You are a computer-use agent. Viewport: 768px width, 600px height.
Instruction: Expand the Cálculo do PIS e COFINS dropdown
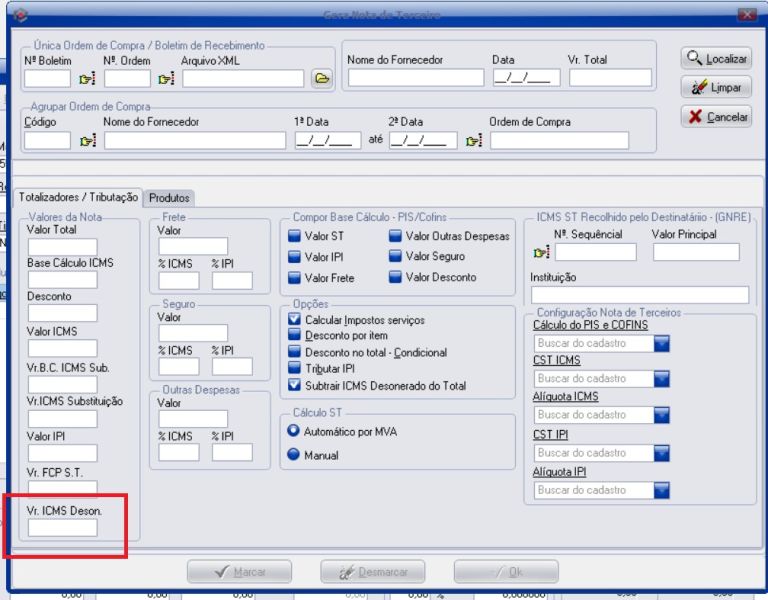click(x=660, y=343)
